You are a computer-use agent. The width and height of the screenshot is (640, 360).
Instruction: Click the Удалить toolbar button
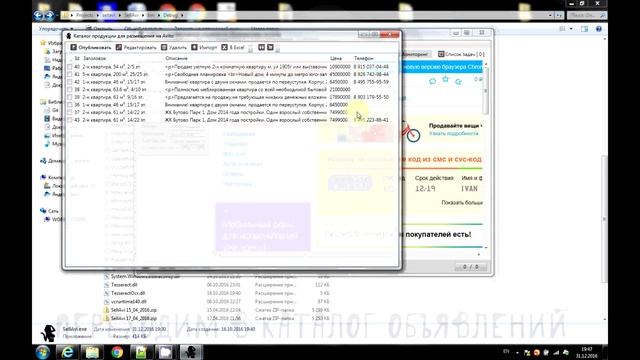click(174, 47)
